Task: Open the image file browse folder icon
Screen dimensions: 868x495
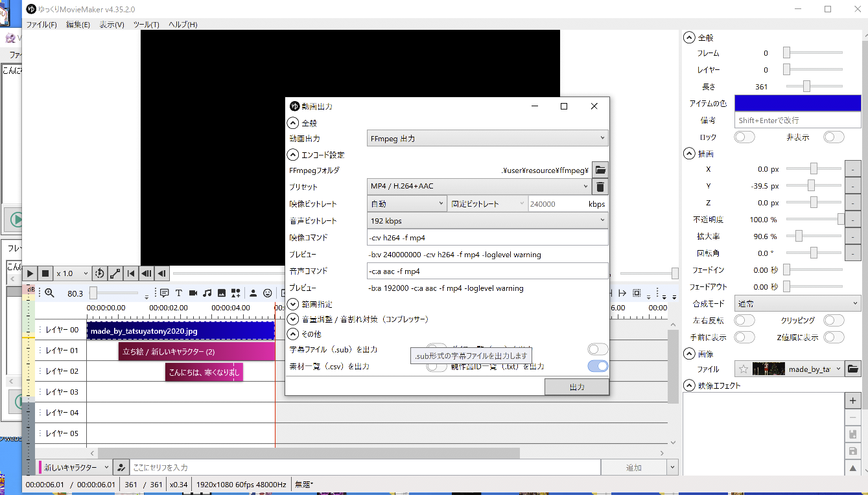Action: tap(854, 369)
